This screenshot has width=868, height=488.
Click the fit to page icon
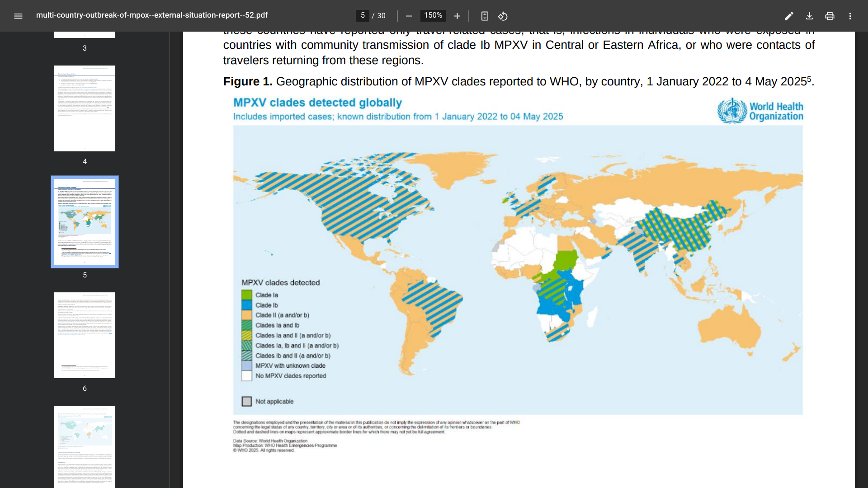pyautogui.click(x=485, y=16)
